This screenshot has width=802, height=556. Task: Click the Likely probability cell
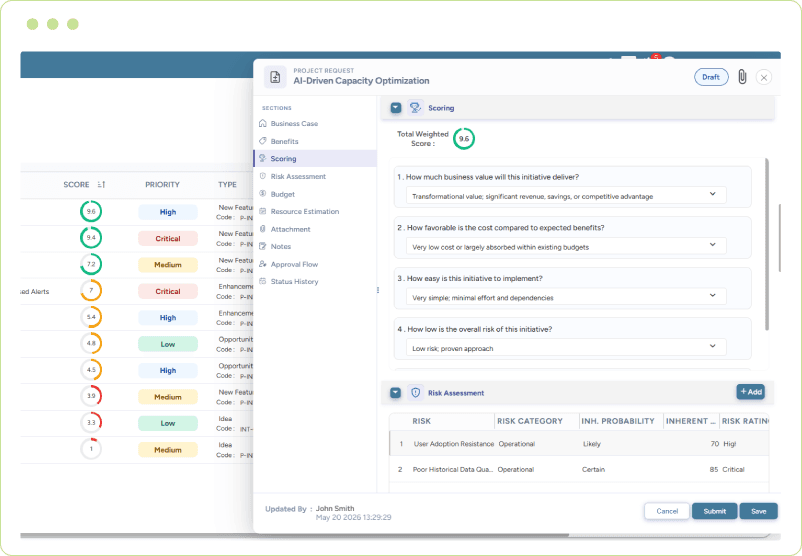[x=592, y=444]
